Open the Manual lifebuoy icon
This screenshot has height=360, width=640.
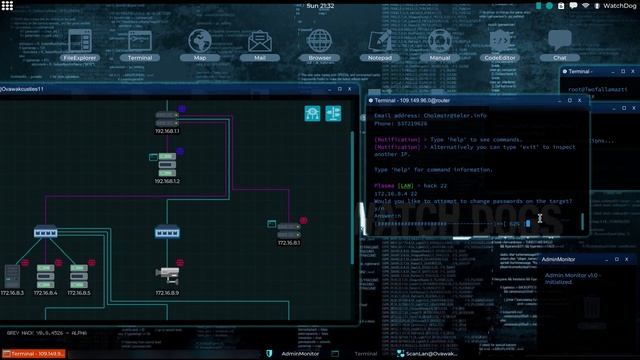[x=440, y=45]
